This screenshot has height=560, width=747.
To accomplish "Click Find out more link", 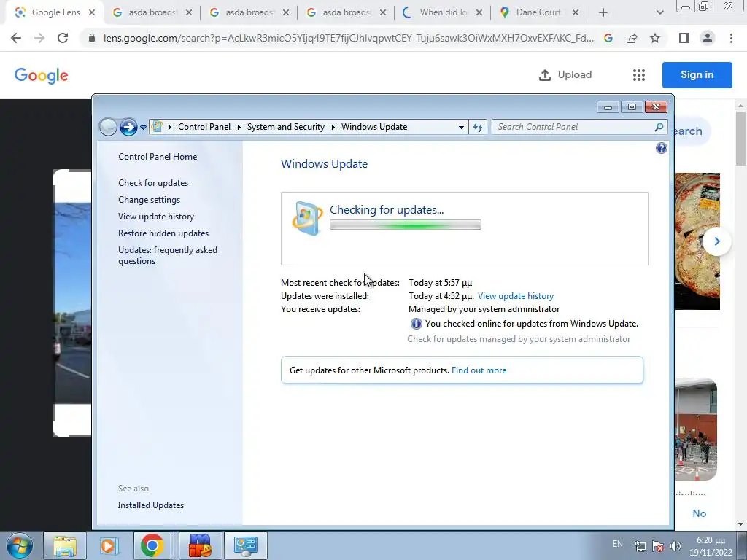I will point(479,370).
